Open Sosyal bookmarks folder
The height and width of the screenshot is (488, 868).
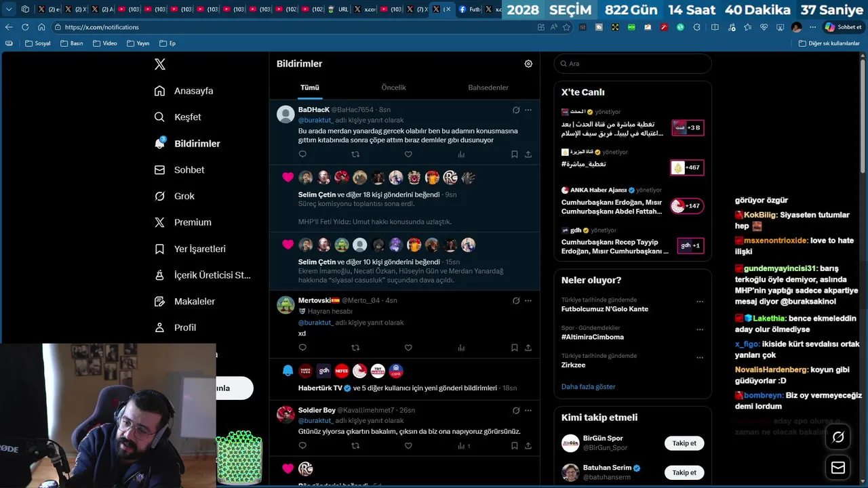tap(38, 43)
